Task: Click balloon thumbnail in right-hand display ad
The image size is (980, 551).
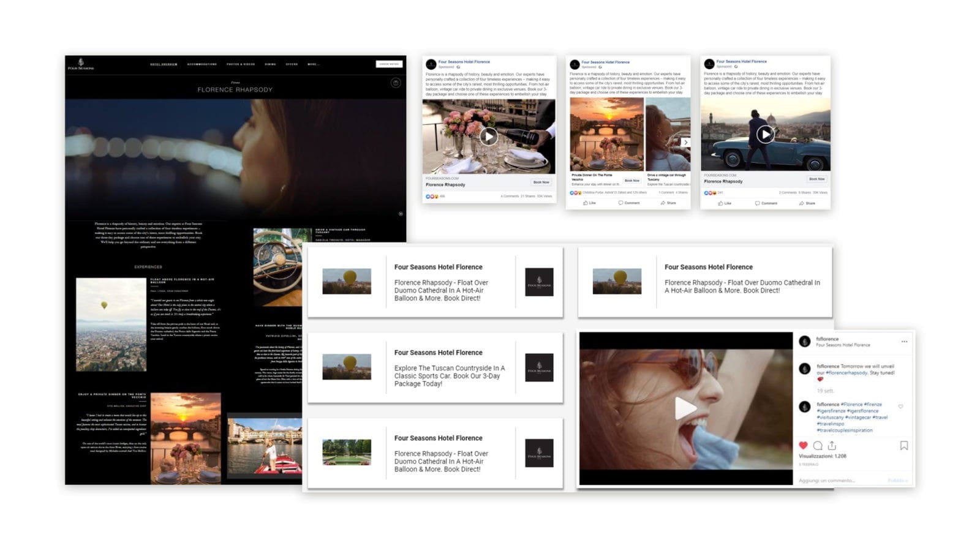Action: (x=617, y=282)
